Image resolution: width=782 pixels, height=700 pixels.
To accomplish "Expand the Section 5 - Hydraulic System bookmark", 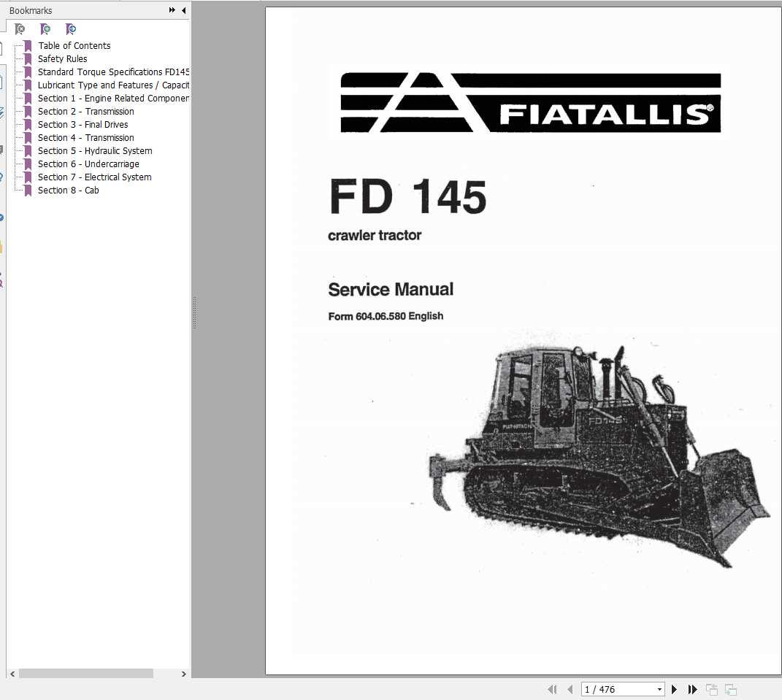I will [95, 150].
